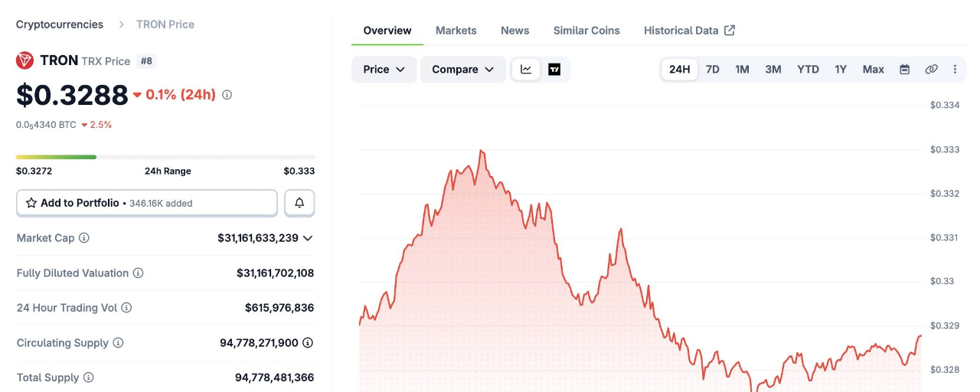Copy chart link icon
Screen dimensions: 980x392
point(931,70)
